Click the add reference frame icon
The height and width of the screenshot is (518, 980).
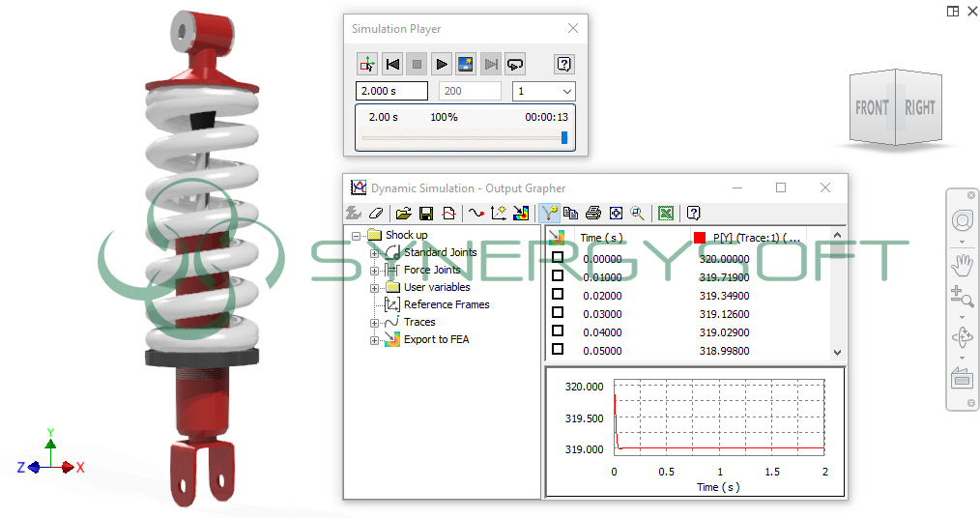pyautogui.click(x=499, y=213)
